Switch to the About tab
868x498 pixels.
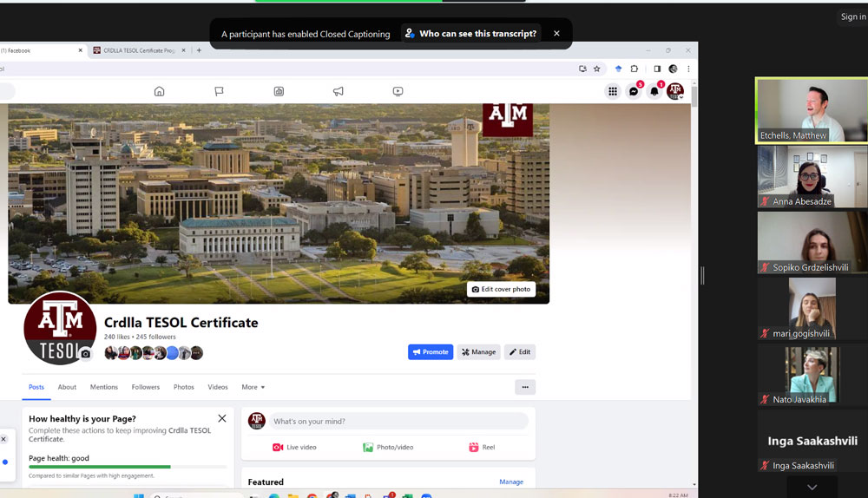[x=67, y=387]
